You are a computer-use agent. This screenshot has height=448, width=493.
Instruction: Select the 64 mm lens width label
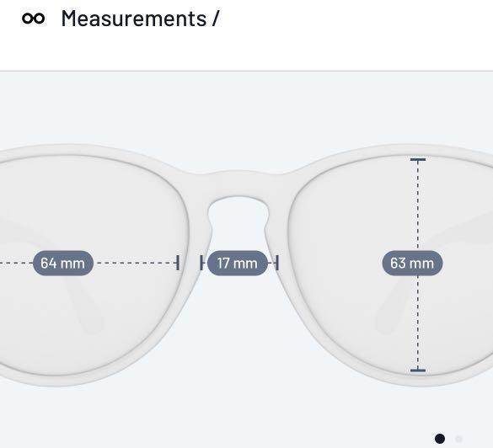(63, 263)
